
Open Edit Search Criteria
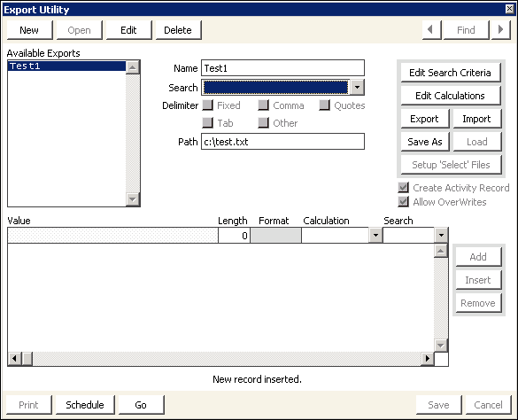(451, 73)
